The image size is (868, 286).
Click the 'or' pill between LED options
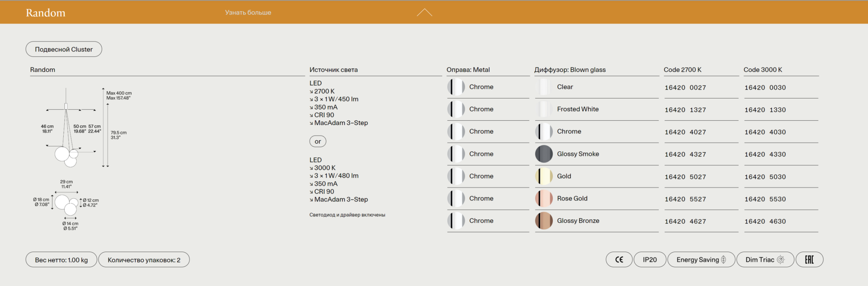point(318,141)
